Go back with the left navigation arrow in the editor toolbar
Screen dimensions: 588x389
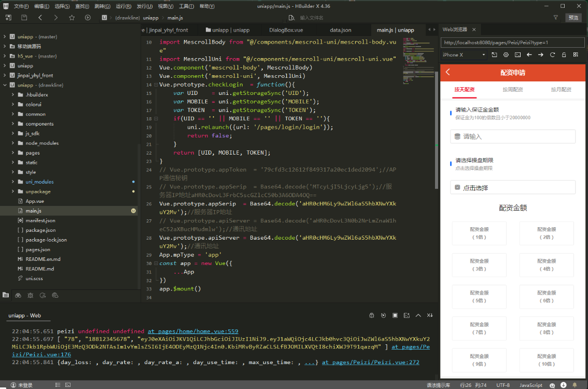point(40,18)
